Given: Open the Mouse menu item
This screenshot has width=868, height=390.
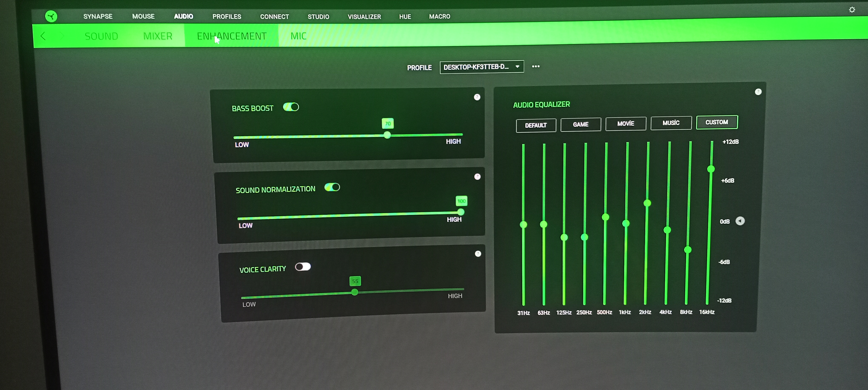Looking at the screenshot, I should click(143, 17).
